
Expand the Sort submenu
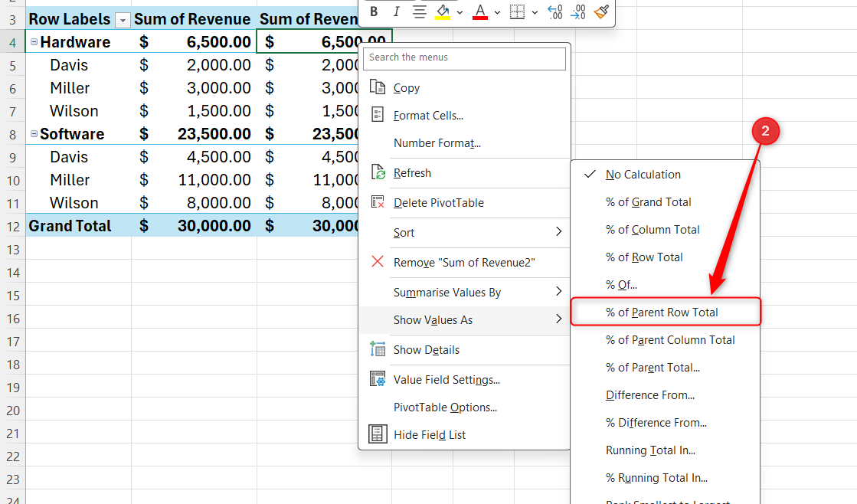(464, 232)
